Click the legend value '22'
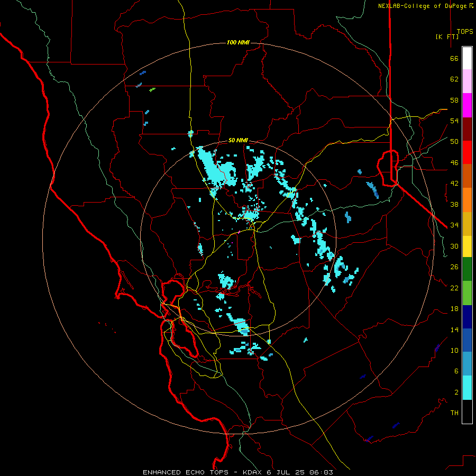 click(x=454, y=288)
